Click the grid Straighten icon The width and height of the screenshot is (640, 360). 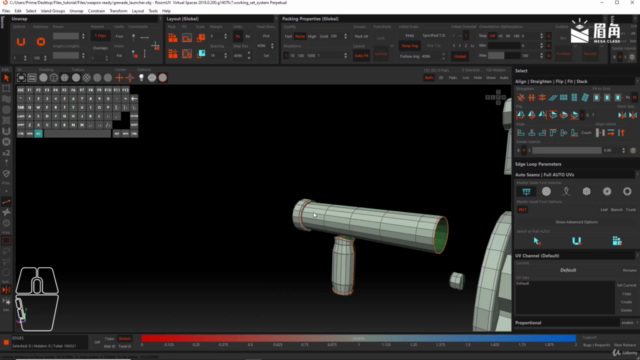(564, 98)
